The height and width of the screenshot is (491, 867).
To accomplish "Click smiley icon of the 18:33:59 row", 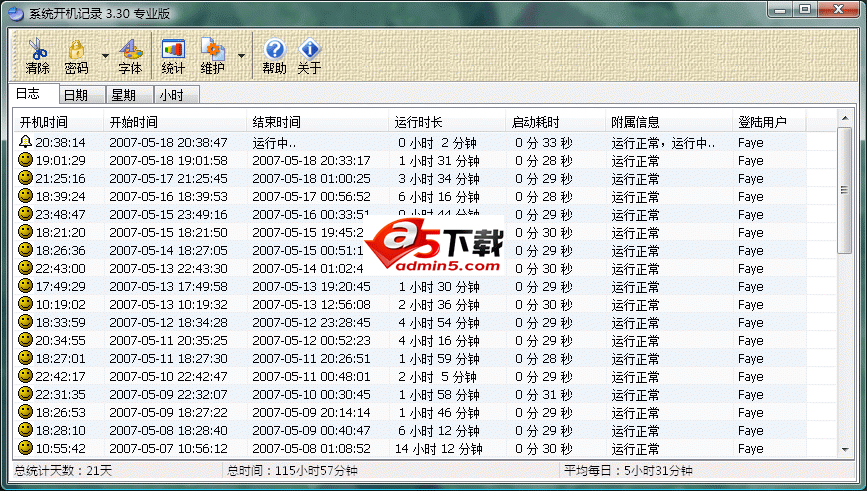I will point(25,322).
